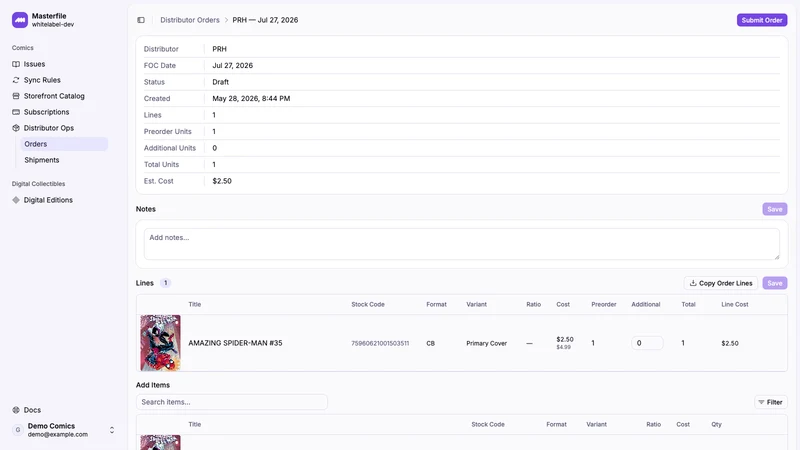Screen dimensions: 800x450
Task: Click the Qty column header in Add Items
Action: tap(716, 424)
